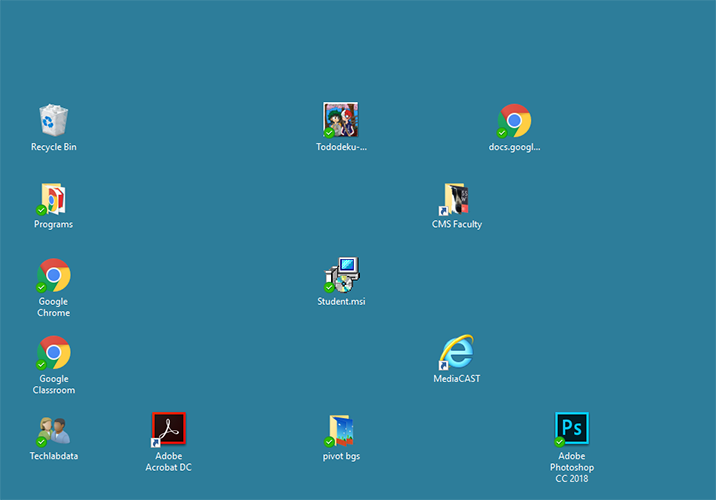716x500 pixels.
Task: Select the MediaCAST Internet Explorer icon
Action: pyautogui.click(x=456, y=352)
